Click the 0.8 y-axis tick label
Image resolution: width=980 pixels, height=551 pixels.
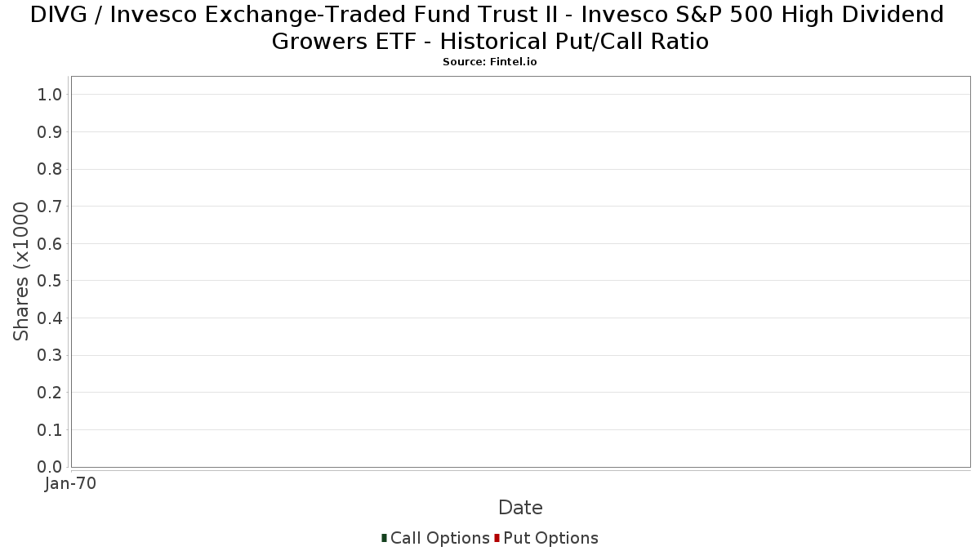click(50, 169)
